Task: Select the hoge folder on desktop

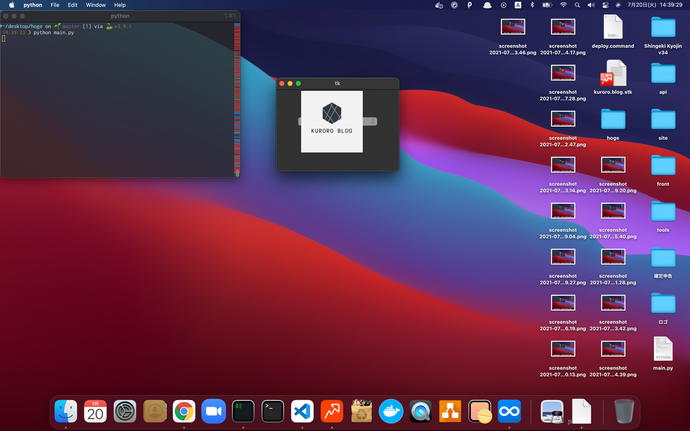Action: tap(613, 124)
